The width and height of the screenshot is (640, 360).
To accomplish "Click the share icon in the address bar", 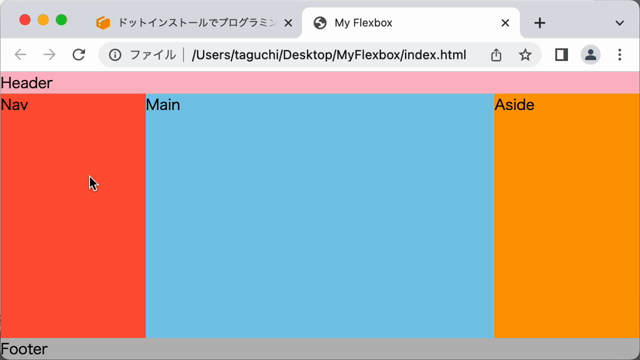I will (x=496, y=55).
